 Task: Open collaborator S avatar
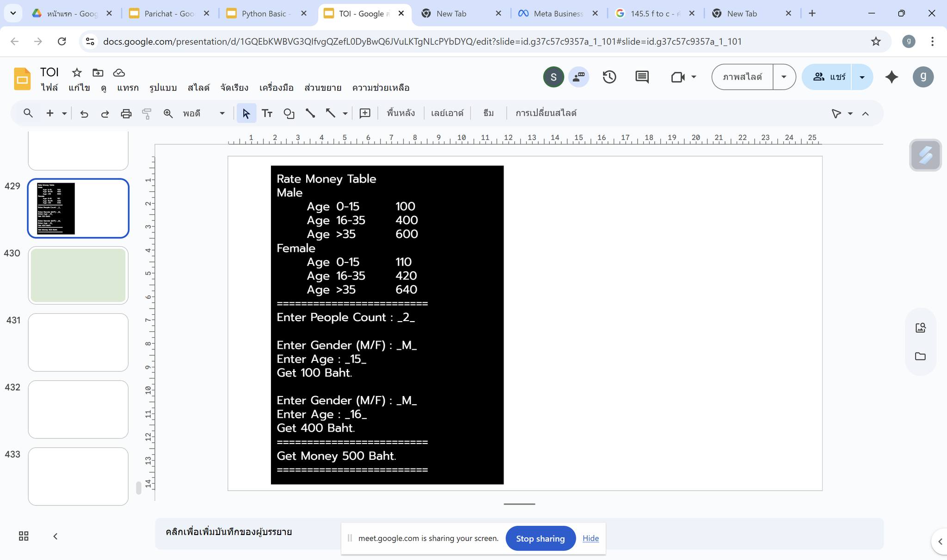point(553,77)
